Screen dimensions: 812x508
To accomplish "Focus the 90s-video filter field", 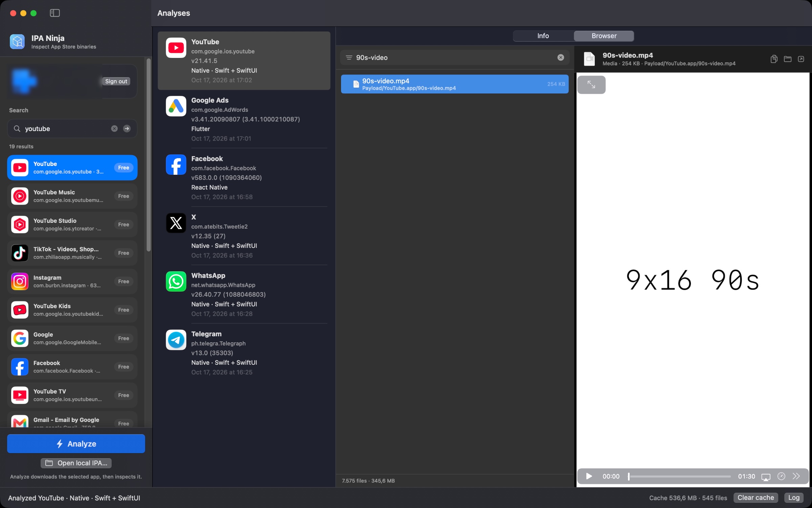I will [455, 58].
